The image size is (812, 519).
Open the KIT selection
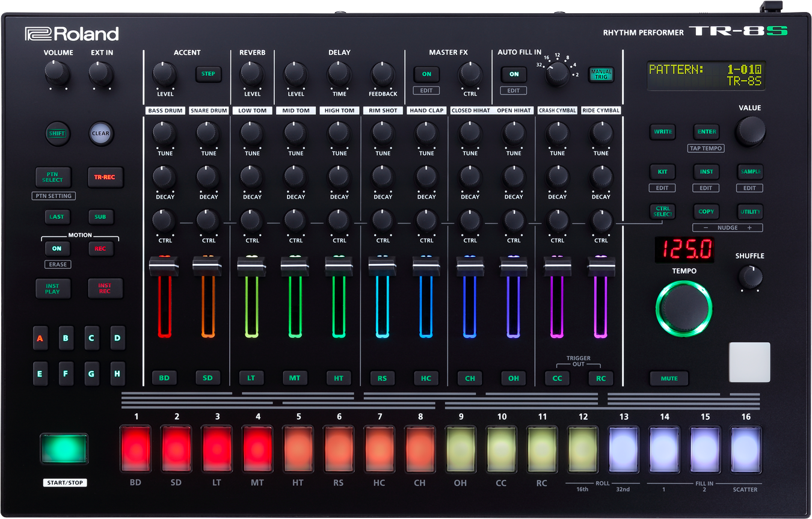[662, 171]
